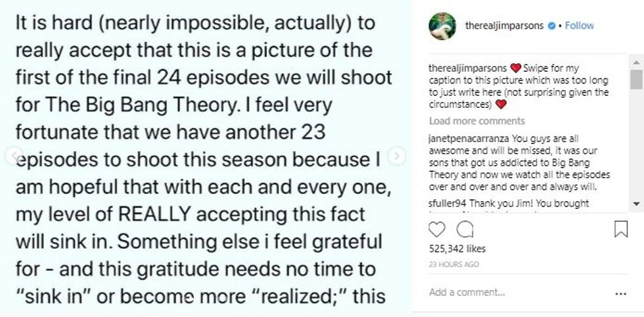
Task: Click the comments scrollbar thumb
Action: tap(635, 78)
